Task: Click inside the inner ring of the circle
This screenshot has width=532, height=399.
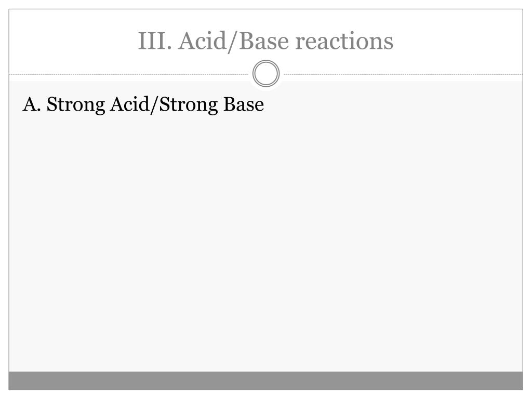Action: coord(266,73)
